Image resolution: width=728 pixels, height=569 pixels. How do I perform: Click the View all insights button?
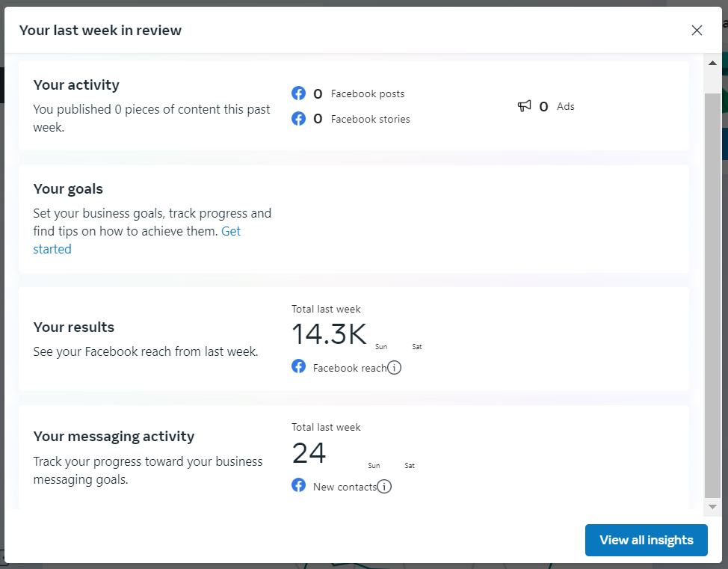click(647, 540)
